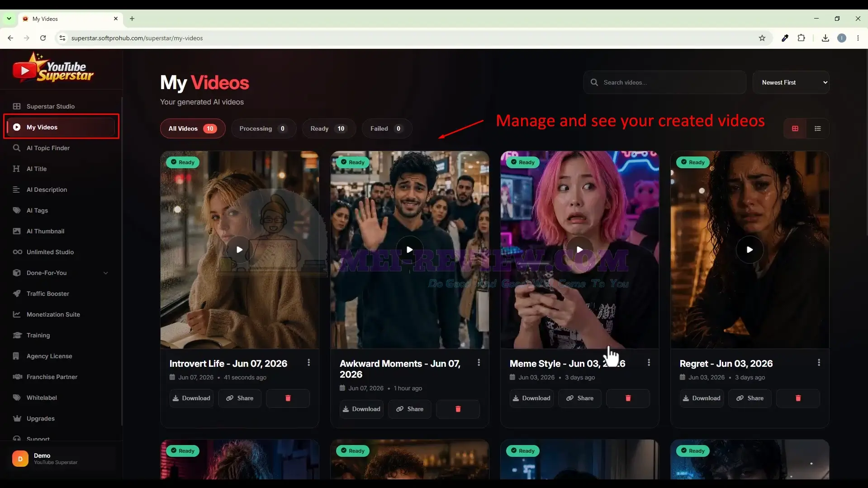Download the Meme Style video

click(x=531, y=398)
